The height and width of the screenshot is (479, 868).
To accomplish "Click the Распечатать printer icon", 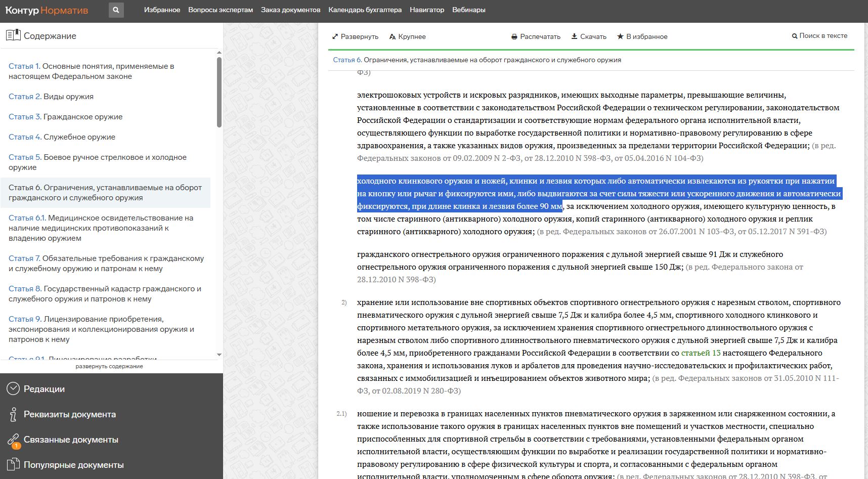I will click(x=514, y=37).
